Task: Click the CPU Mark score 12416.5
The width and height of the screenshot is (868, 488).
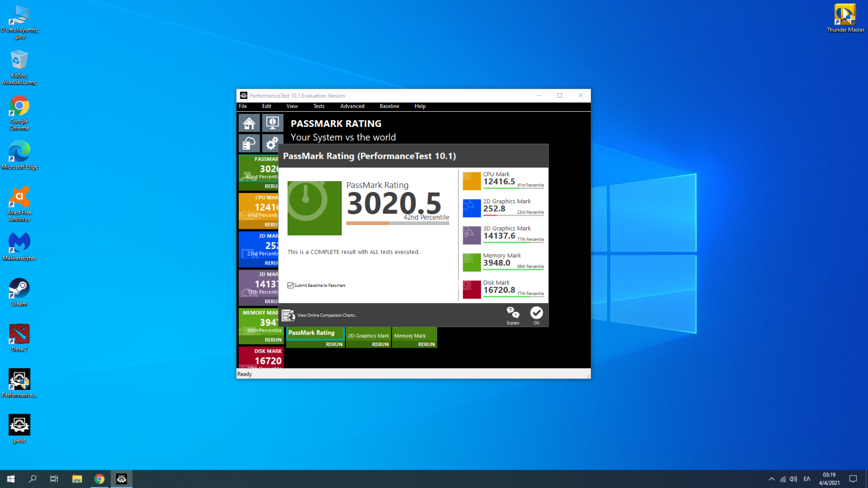Action: [x=499, y=182]
